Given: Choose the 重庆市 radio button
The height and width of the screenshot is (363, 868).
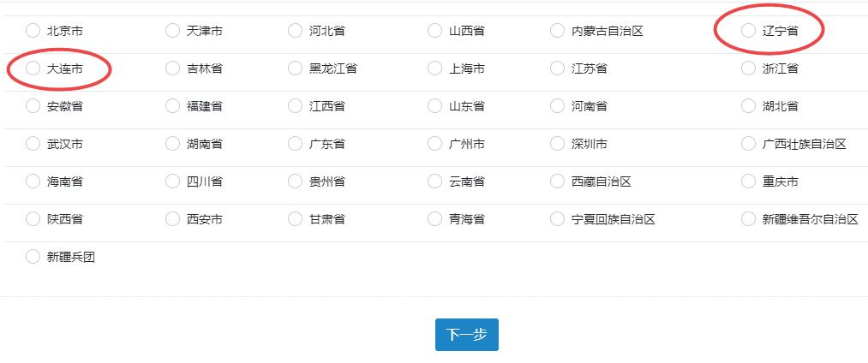Looking at the screenshot, I should coord(749,181).
